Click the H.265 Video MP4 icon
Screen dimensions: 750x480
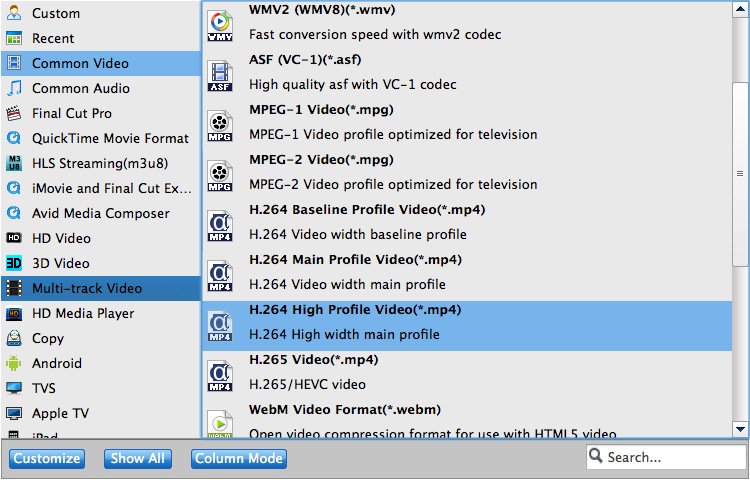[220, 376]
